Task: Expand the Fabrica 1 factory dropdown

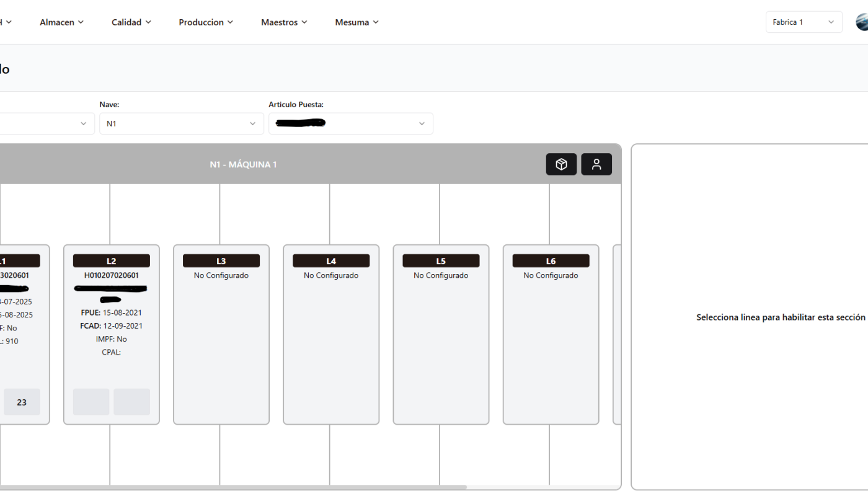Action: coord(804,22)
